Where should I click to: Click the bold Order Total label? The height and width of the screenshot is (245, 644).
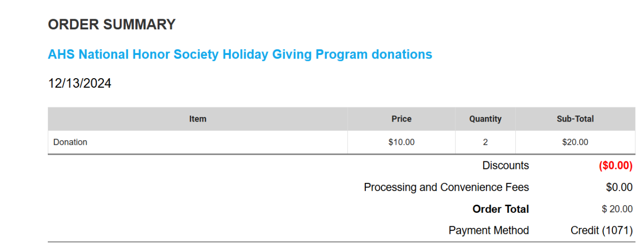pos(501,209)
